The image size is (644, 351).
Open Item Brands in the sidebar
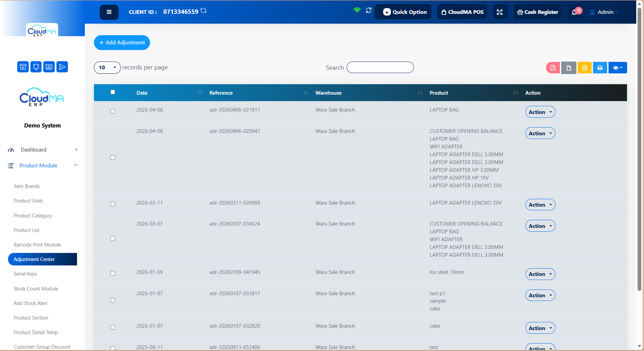[27, 186]
